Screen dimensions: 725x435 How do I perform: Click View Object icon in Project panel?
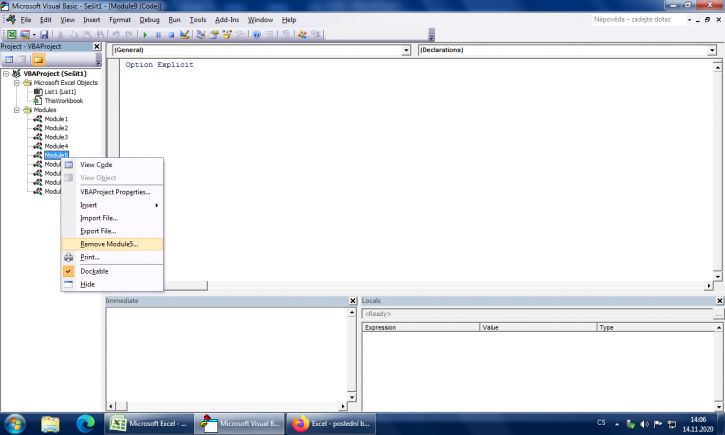22,60
